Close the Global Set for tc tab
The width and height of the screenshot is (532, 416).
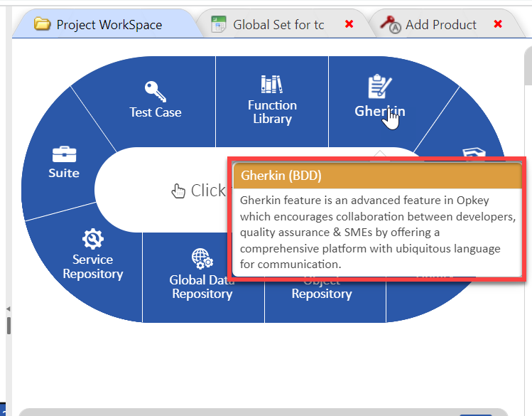(x=349, y=24)
